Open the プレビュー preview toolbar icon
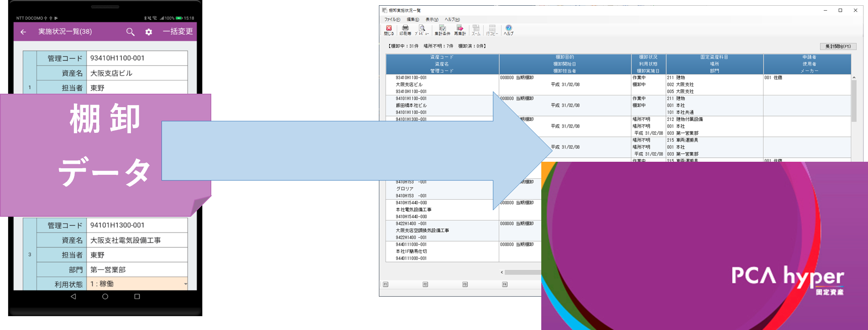The image size is (868, 330). click(x=422, y=30)
